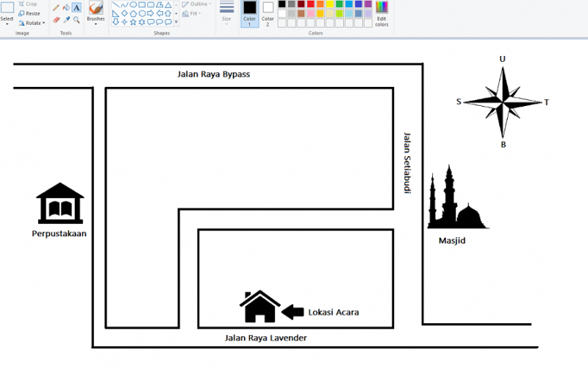Choose the Fill with color bucket tool
Screen dimensions: 588x368
click(66, 7)
